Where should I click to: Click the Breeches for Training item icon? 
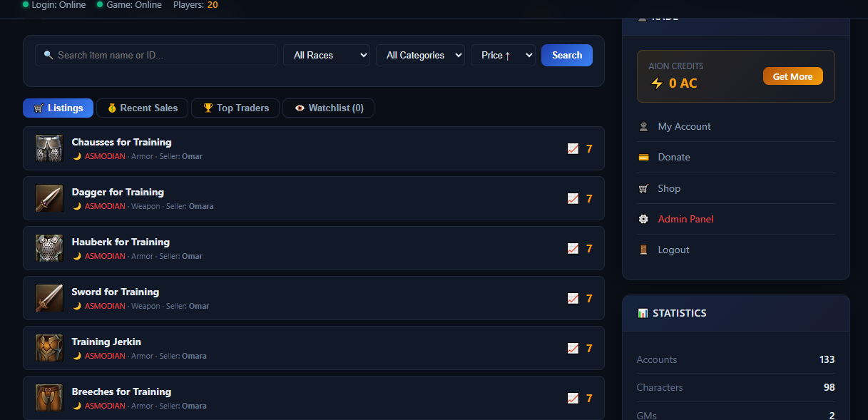pos(49,398)
